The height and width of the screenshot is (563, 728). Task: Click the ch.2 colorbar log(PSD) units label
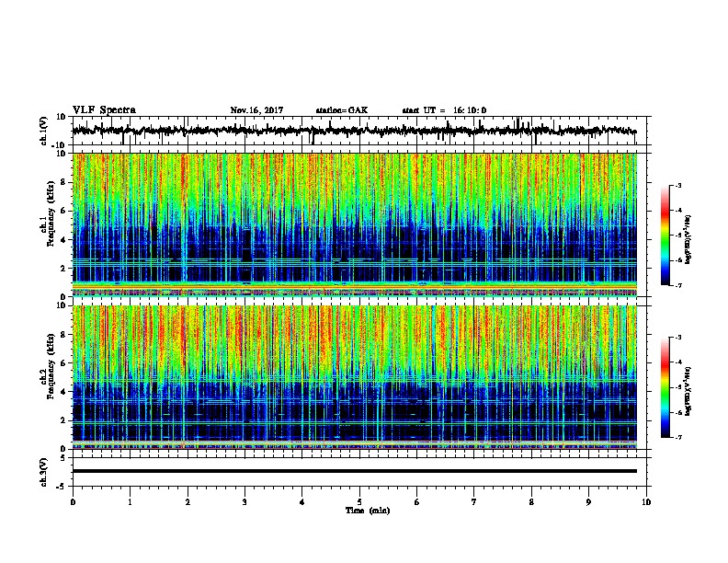pyautogui.click(x=688, y=391)
